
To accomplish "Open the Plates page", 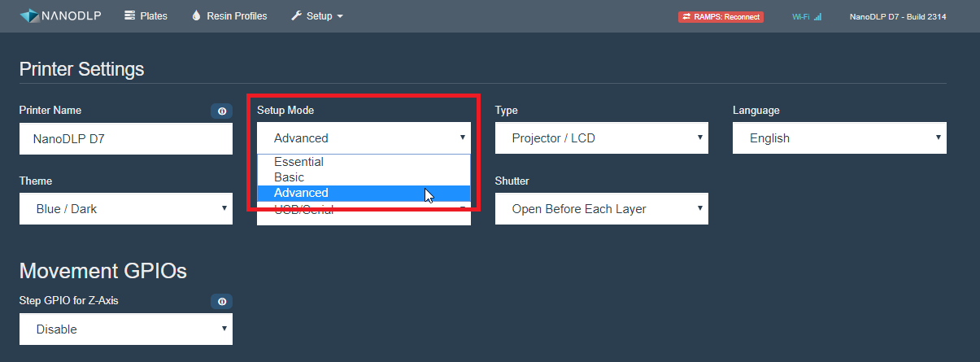I will 146,16.
